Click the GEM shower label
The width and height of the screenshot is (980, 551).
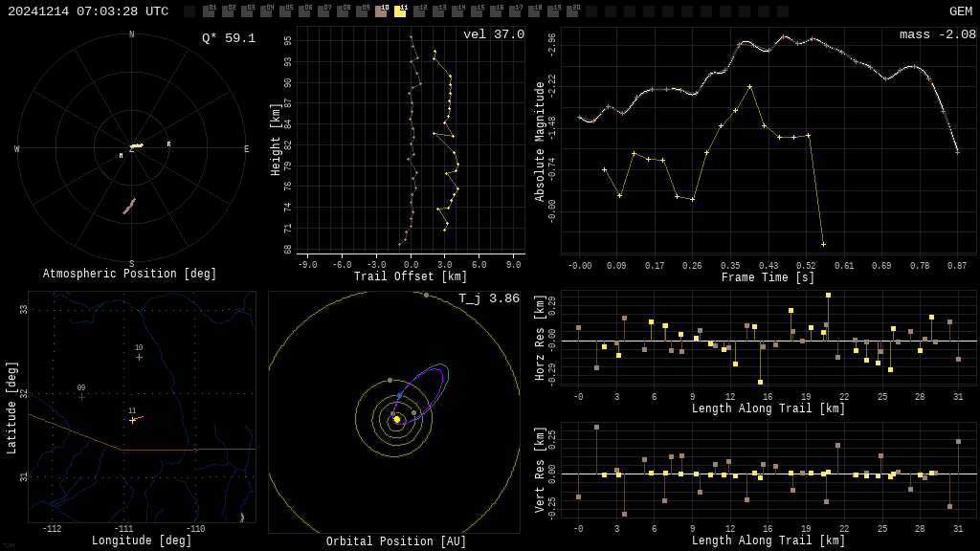[961, 11]
